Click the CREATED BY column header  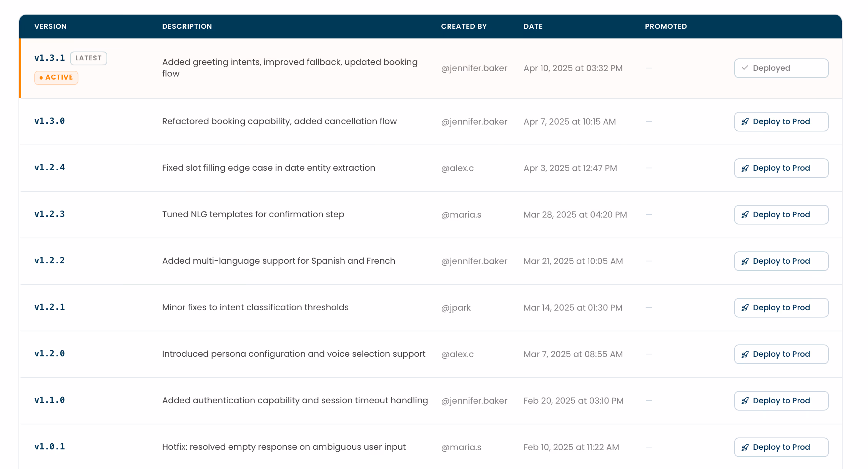464,26
